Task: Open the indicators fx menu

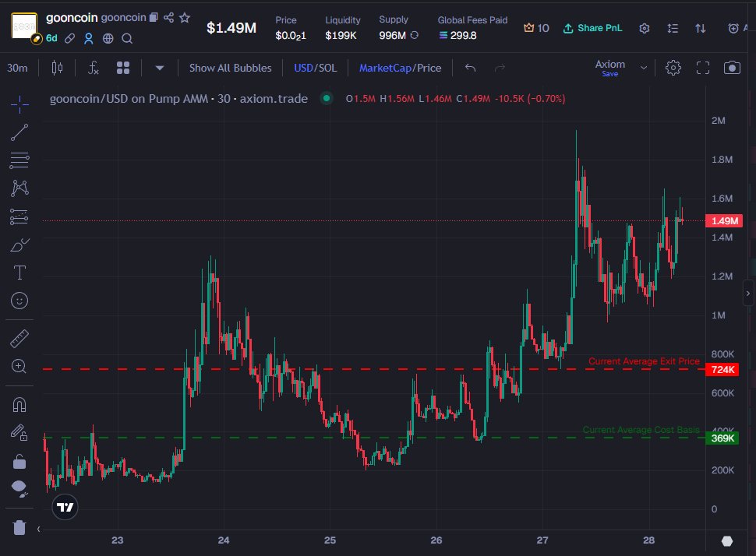Action: tap(94, 68)
